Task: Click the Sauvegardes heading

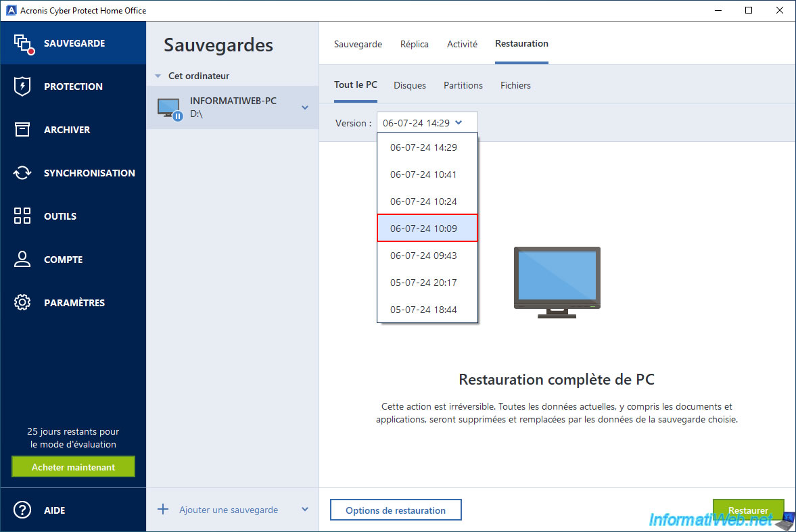Action: [218, 45]
